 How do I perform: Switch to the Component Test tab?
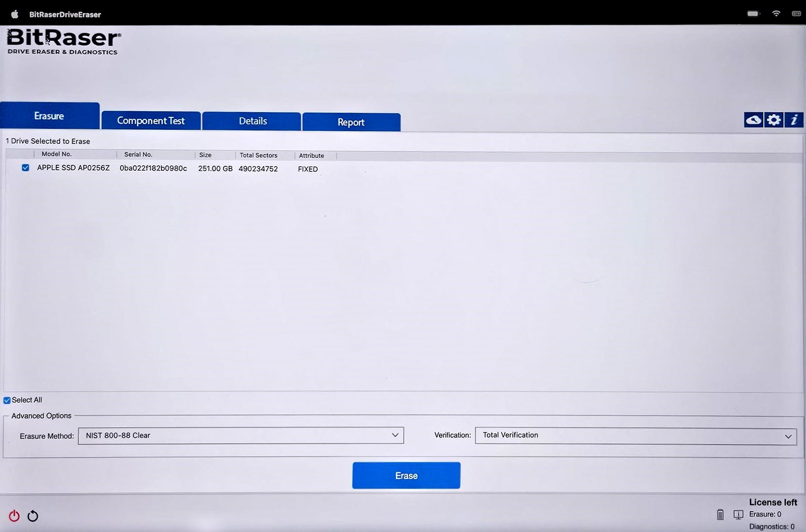click(x=151, y=121)
